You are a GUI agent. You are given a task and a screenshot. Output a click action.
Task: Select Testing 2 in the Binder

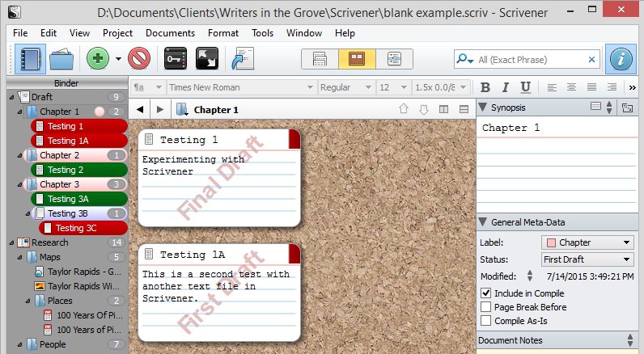(79, 170)
